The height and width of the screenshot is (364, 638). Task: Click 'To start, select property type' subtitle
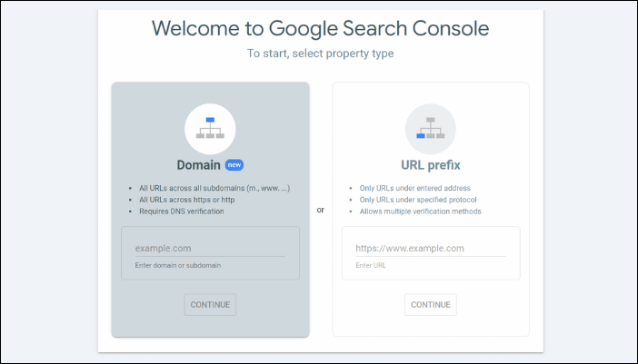(x=320, y=54)
